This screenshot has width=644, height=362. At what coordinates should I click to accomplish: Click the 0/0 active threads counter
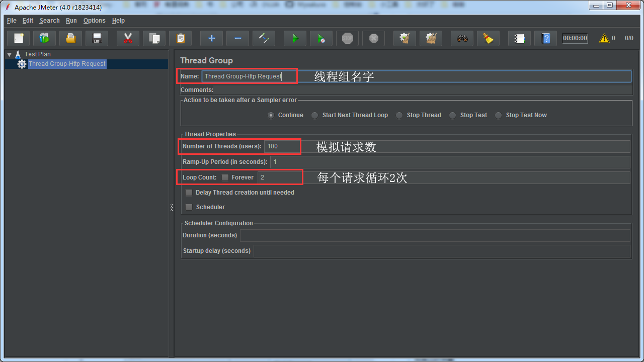[x=629, y=38]
